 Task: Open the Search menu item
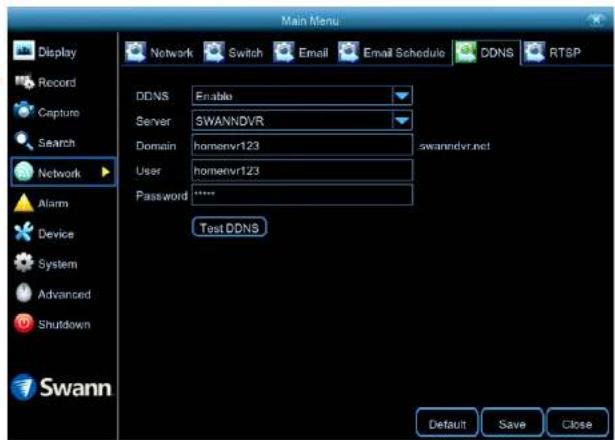[x=45, y=142]
